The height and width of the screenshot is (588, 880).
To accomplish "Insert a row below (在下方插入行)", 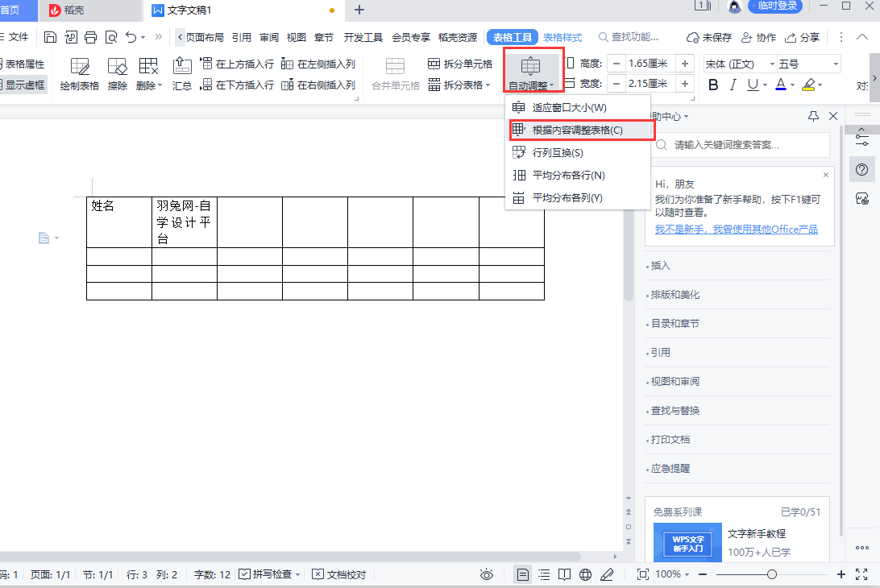I will pos(237,85).
